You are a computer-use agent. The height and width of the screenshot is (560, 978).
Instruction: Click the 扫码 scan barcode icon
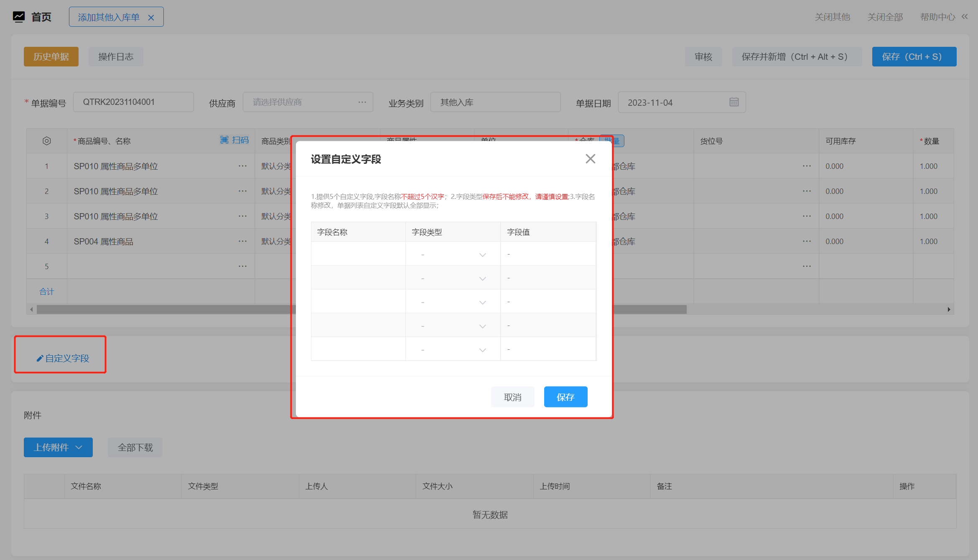tap(224, 140)
